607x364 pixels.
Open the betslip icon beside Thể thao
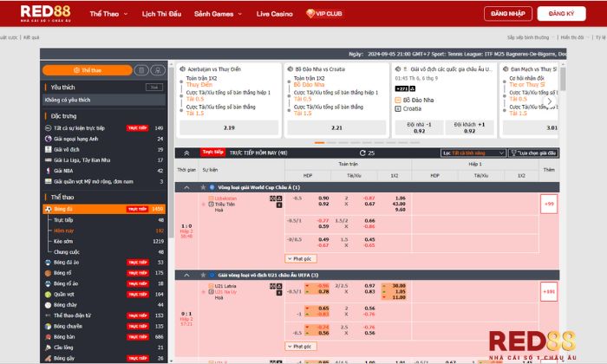click(141, 70)
